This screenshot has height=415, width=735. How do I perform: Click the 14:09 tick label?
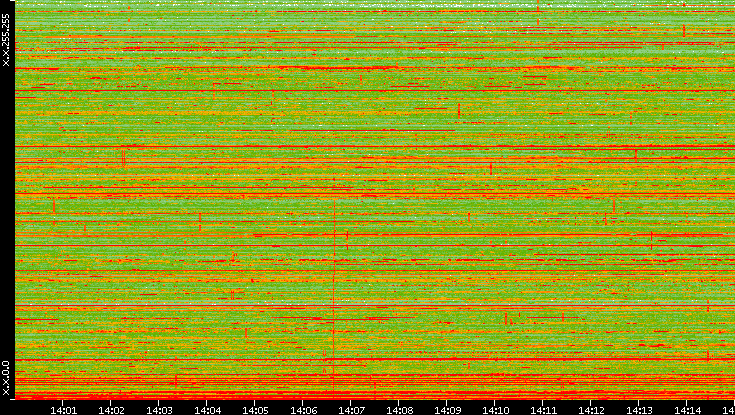pos(447,410)
